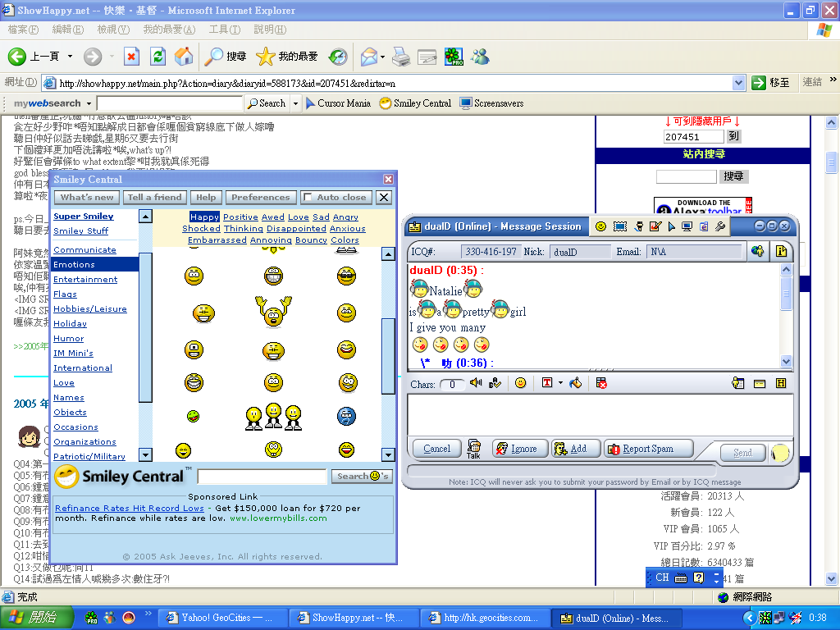The height and width of the screenshot is (630, 840).
Task: Click the Print icon in IE toolbar
Action: click(x=400, y=57)
